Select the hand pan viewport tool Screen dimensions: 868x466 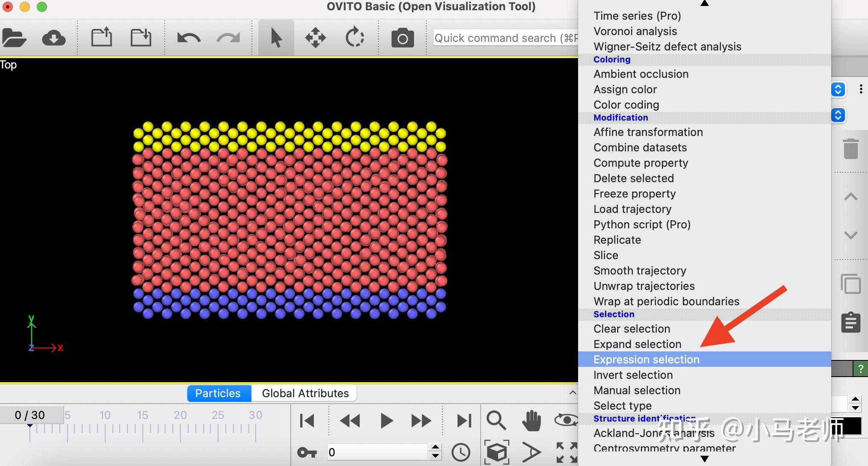(531, 421)
